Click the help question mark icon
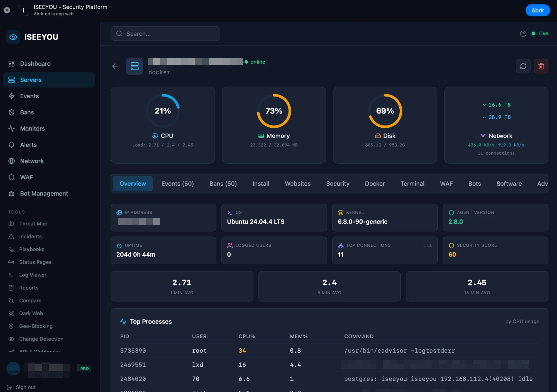Screen dimensions: 557x392 click(x=523, y=34)
